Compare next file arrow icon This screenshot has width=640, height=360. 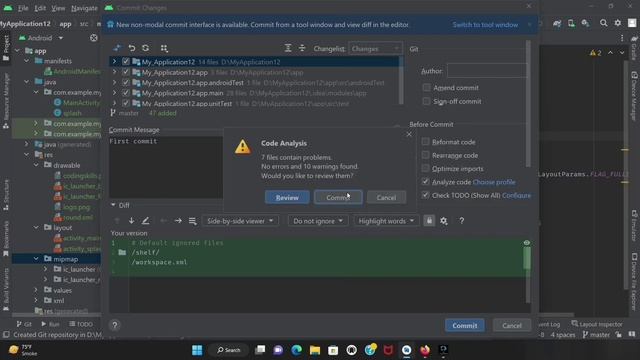[178, 221]
